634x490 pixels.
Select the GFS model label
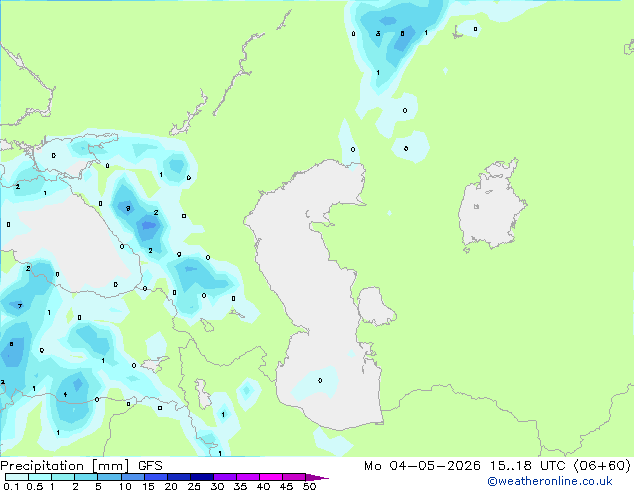pos(150,466)
